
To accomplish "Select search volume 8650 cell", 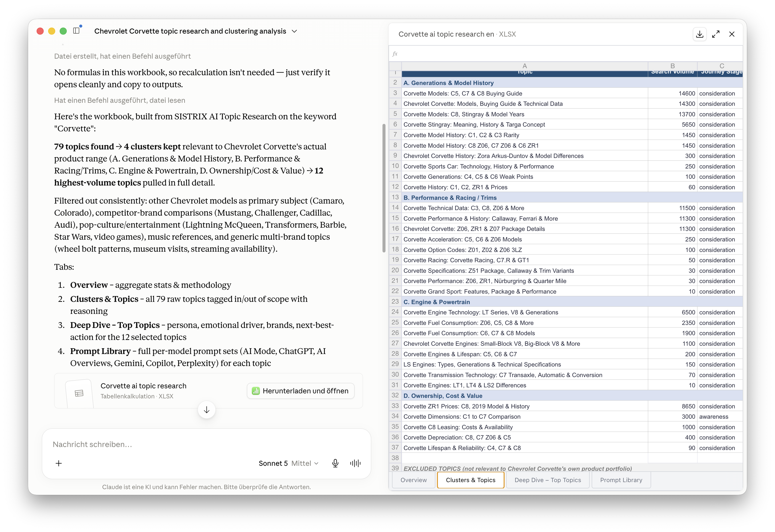I will [x=672, y=406].
